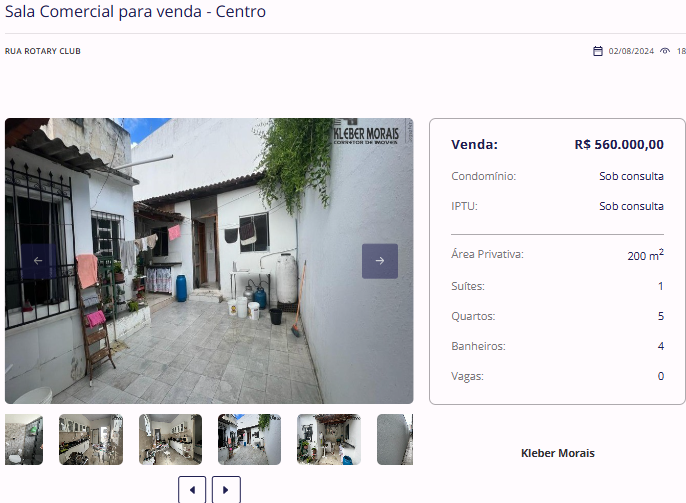The image size is (686, 503).
Task: Click the RUA ROTARY CLUB address
Action: (x=43, y=51)
